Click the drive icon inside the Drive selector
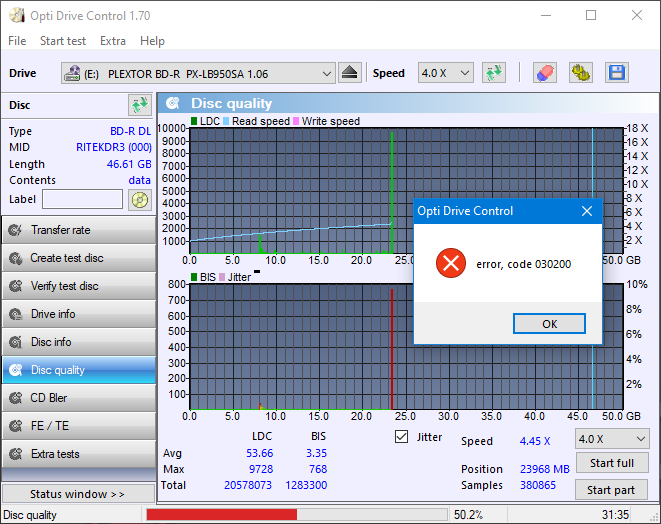The height and width of the screenshot is (524, 661). 72,73
